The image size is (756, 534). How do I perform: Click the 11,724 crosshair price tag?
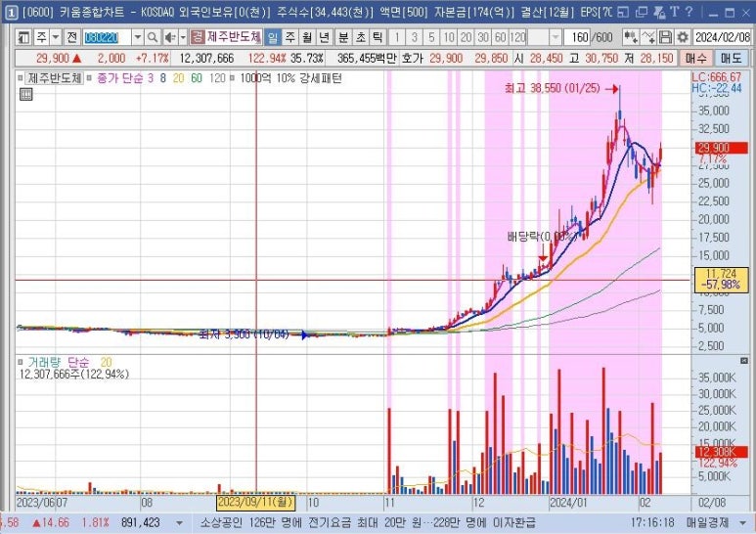tap(722, 280)
